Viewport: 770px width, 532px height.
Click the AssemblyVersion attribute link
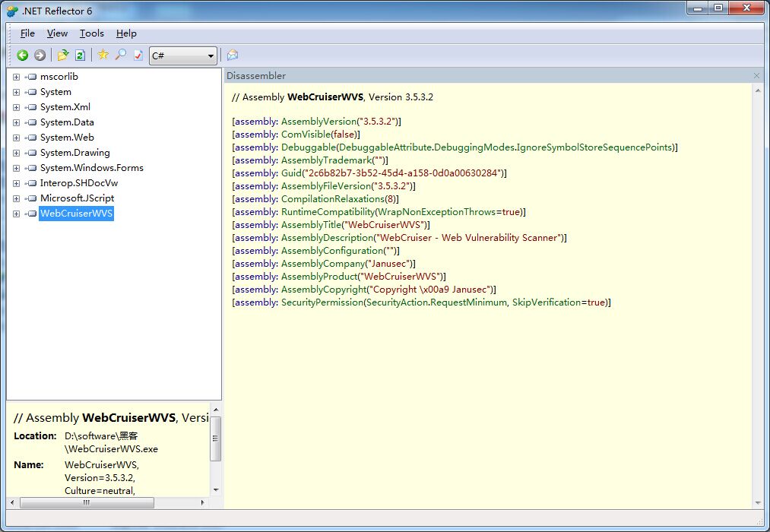(318, 122)
